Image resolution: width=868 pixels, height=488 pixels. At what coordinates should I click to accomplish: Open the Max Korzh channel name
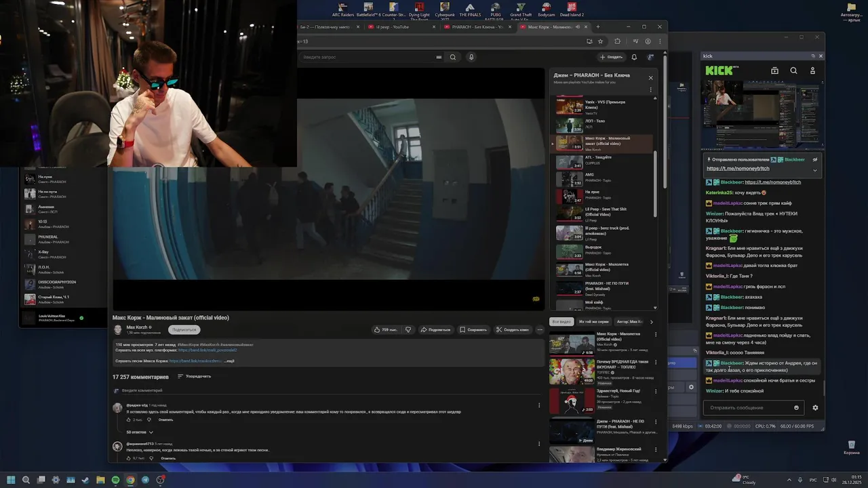[137, 327]
